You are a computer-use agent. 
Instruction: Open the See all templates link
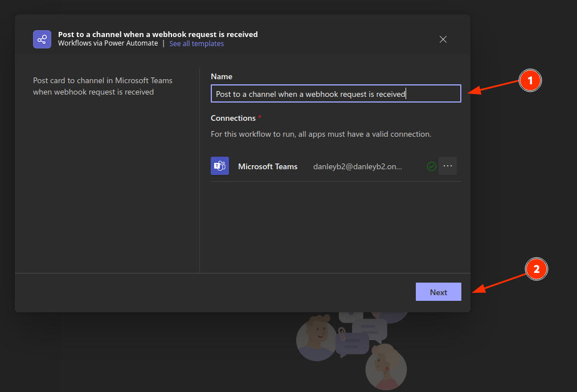point(197,44)
